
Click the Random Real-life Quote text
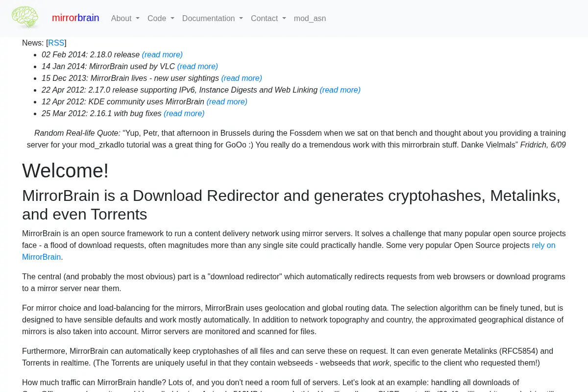tap(77, 133)
